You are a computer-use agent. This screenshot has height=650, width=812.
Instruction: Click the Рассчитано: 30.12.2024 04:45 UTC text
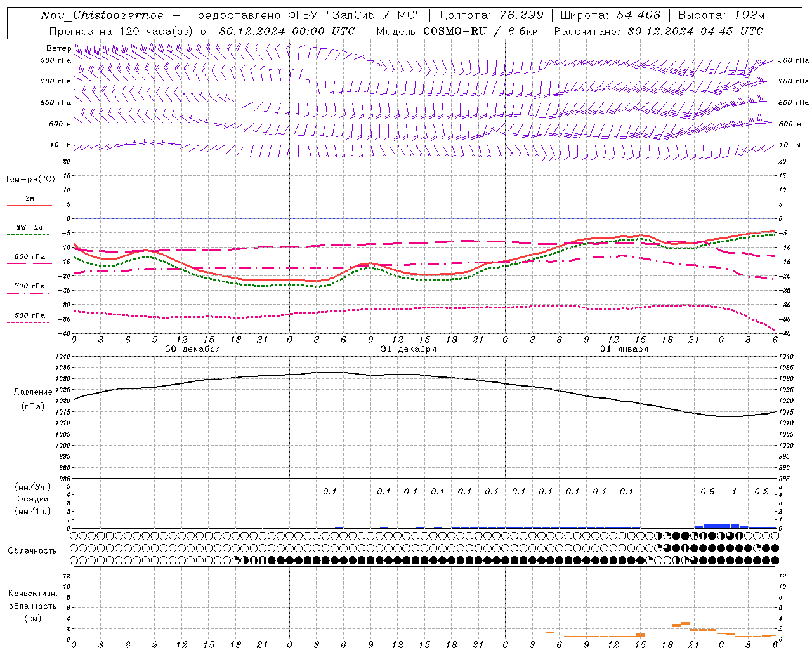[658, 31]
